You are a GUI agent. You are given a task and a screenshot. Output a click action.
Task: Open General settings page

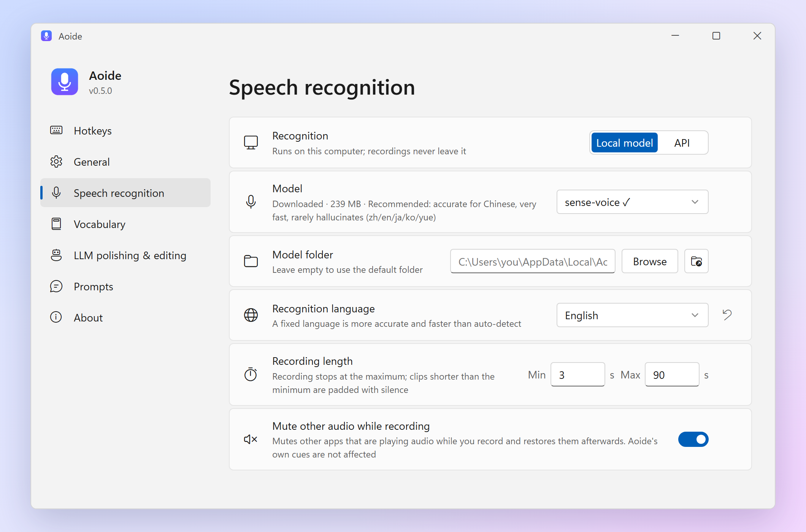tap(125, 161)
